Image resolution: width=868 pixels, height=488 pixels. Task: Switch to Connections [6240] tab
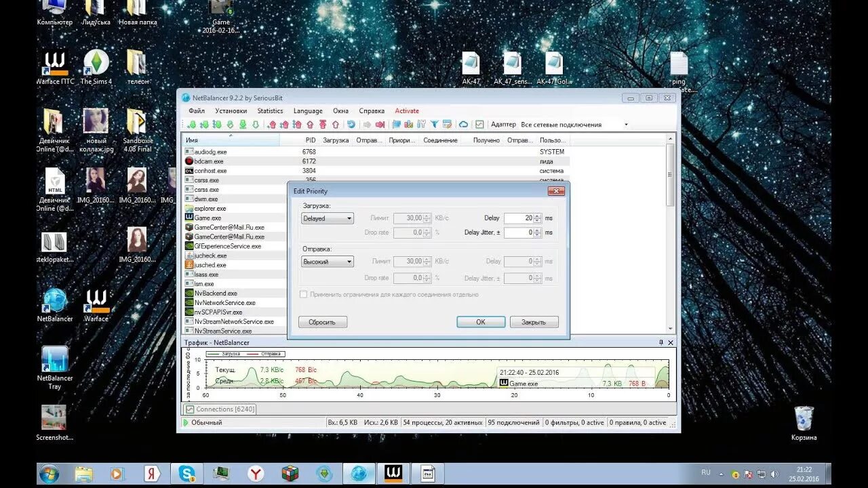pos(220,409)
